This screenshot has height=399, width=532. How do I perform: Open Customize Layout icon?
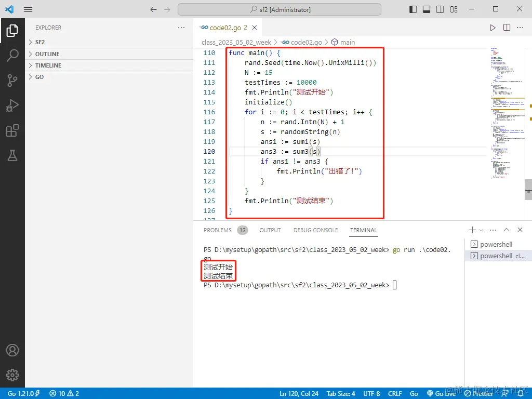(454, 9)
